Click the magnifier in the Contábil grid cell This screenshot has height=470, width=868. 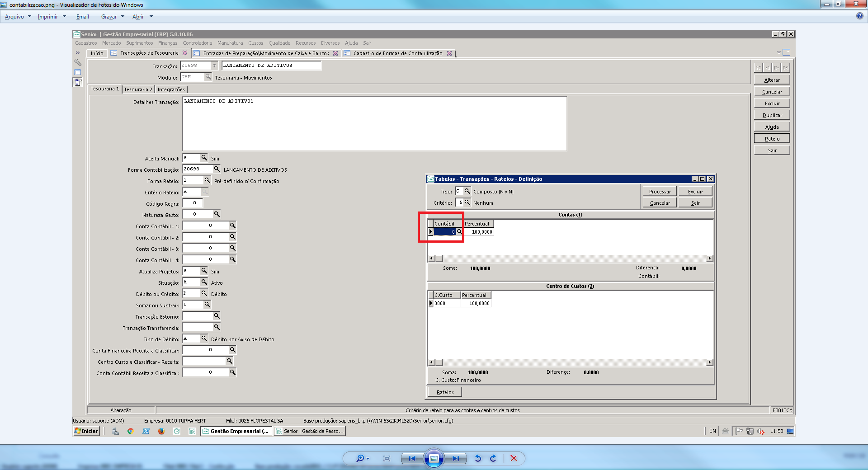coord(459,232)
